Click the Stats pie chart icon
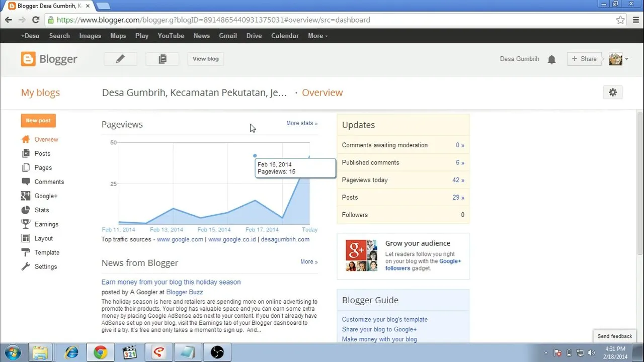644x362 pixels. click(x=26, y=210)
